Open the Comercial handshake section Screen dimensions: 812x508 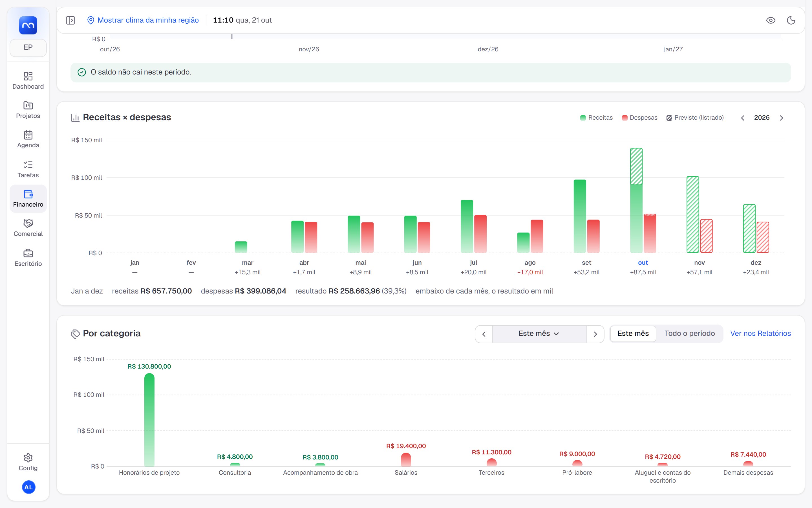pos(28,228)
